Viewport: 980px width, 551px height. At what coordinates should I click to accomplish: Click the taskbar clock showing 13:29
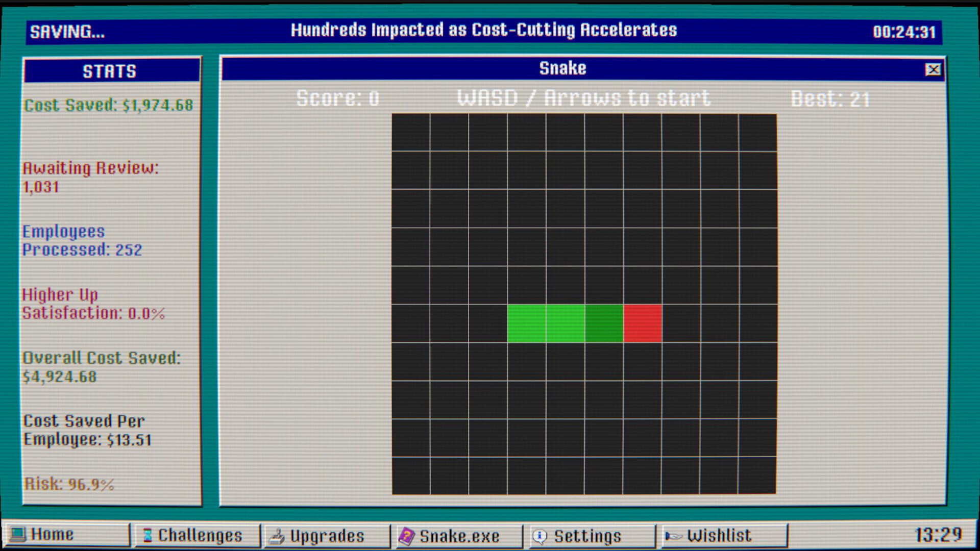click(938, 535)
